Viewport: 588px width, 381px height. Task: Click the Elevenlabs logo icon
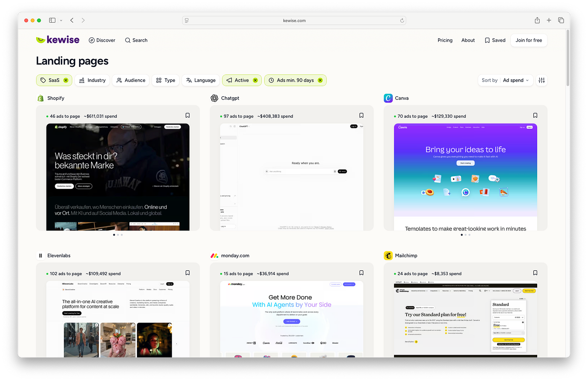click(40, 256)
